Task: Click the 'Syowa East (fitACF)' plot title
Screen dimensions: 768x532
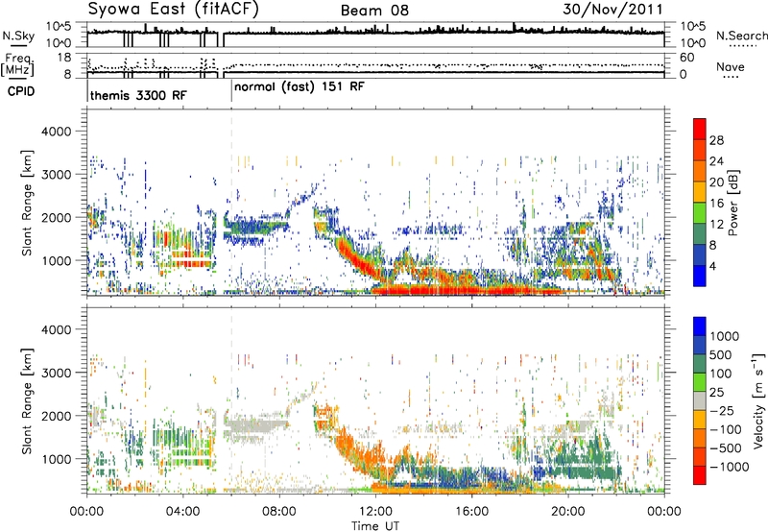Action: [174, 9]
